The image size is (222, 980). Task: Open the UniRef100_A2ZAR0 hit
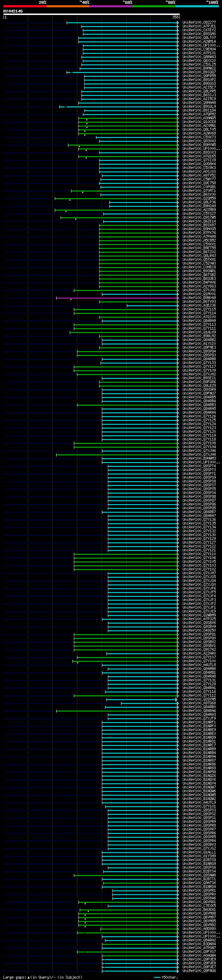tap(199, 653)
